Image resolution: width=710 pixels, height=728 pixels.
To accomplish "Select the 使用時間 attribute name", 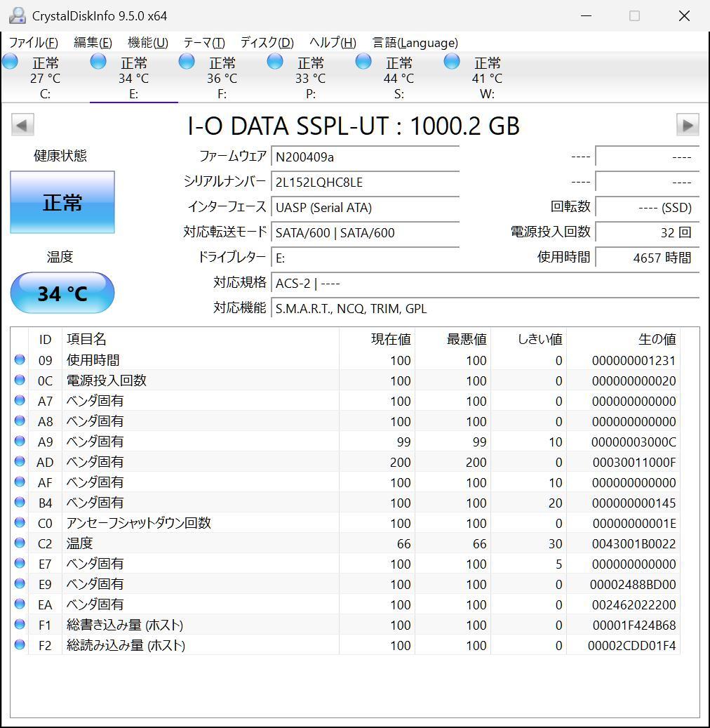I will [x=93, y=360].
